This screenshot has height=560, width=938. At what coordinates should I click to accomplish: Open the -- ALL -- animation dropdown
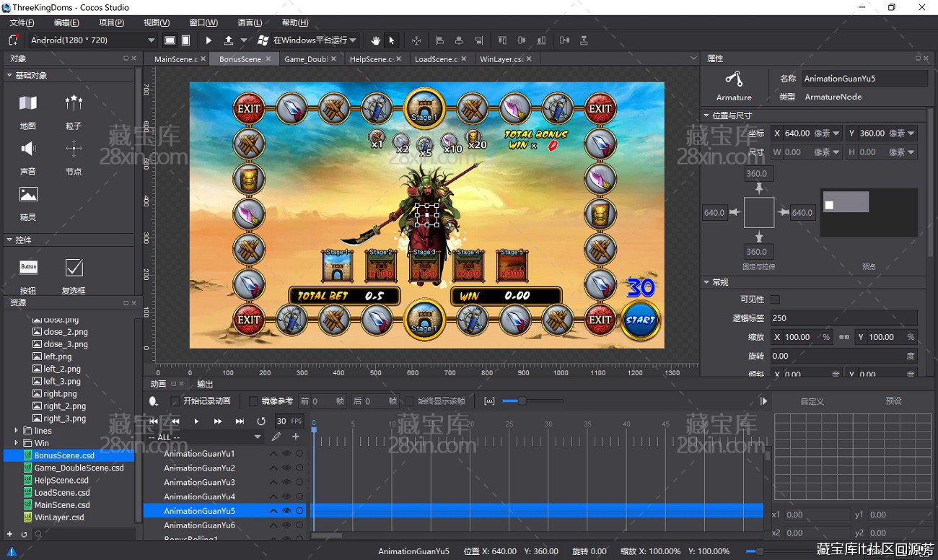coord(205,437)
